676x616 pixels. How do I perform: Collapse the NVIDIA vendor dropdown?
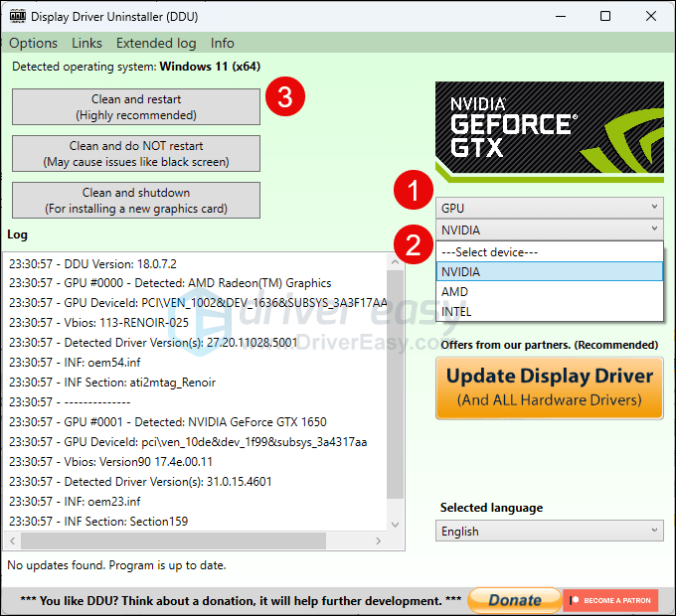[x=549, y=231]
